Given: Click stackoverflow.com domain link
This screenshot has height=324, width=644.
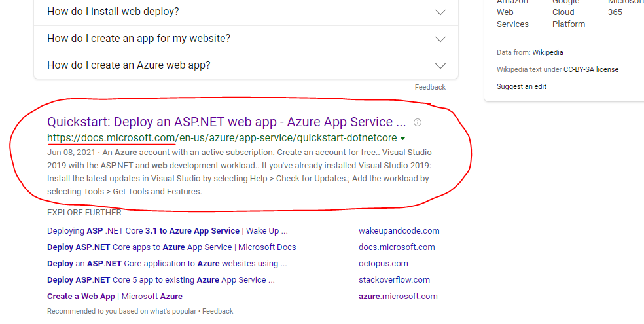Looking at the screenshot, I should pyautogui.click(x=394, y=280).
